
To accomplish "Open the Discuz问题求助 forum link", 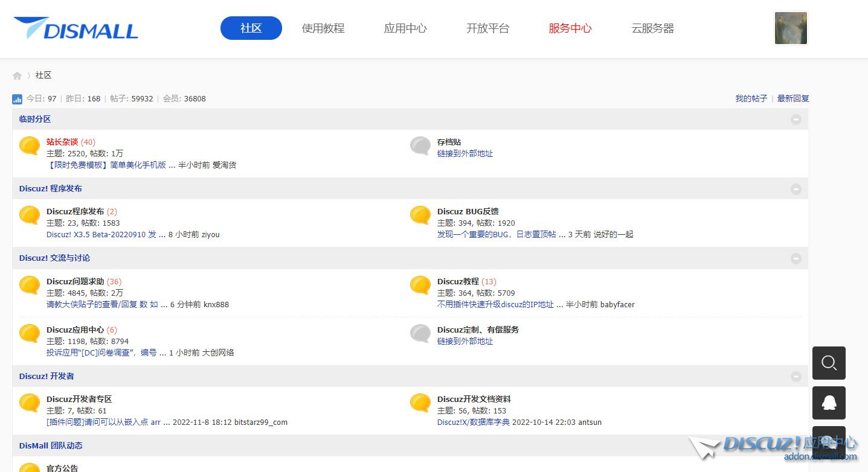I will tap(76, 281).
